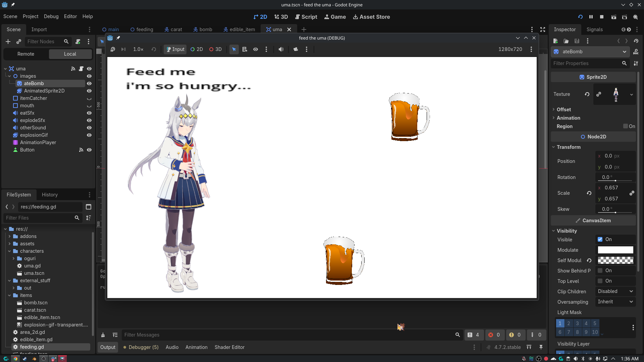Image resolution: width=644 pixels, height=362 pixels.
Task: Open the Modulate color swatch
Action: [615, 250]
